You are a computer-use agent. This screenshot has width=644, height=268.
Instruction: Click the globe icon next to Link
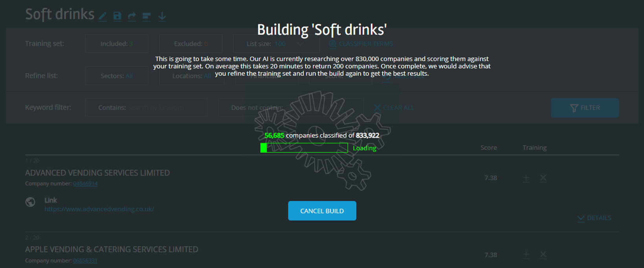(30, 202)
